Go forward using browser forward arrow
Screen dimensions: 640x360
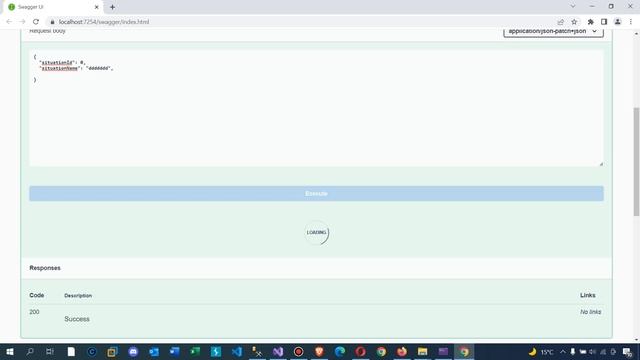tap(22, 22)
